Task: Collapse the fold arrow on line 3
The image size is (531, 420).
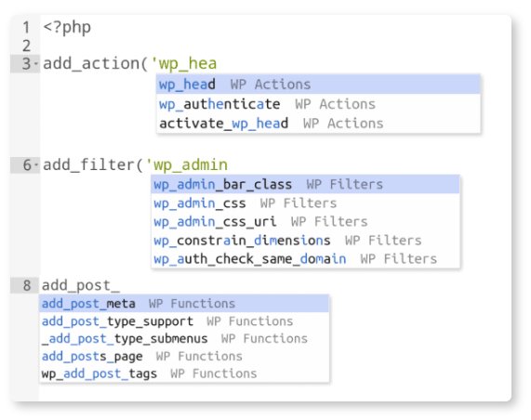Action: (x=36, y=63)
